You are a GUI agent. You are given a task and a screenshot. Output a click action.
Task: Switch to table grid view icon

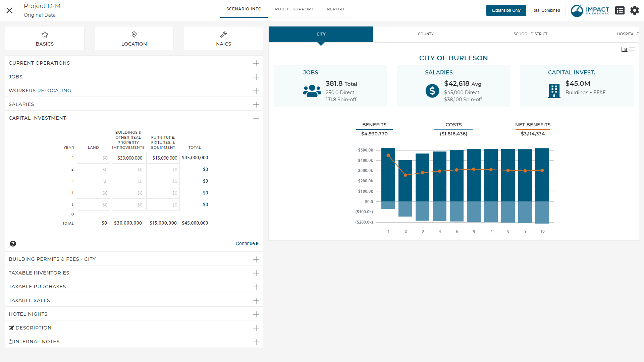pyautogui.click(x=632, y=50)
